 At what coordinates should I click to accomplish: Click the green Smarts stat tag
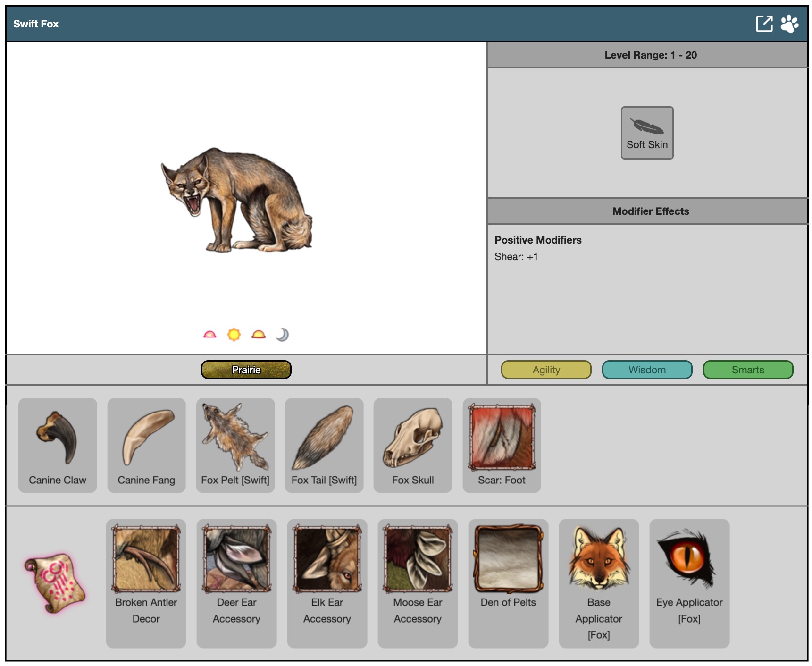point(748,370)
